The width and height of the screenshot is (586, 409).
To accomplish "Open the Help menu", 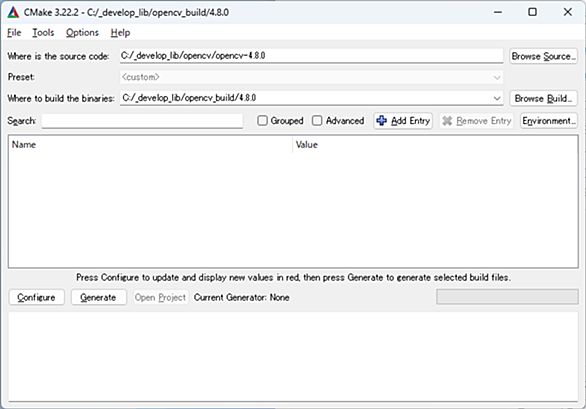I will point(120,33).
